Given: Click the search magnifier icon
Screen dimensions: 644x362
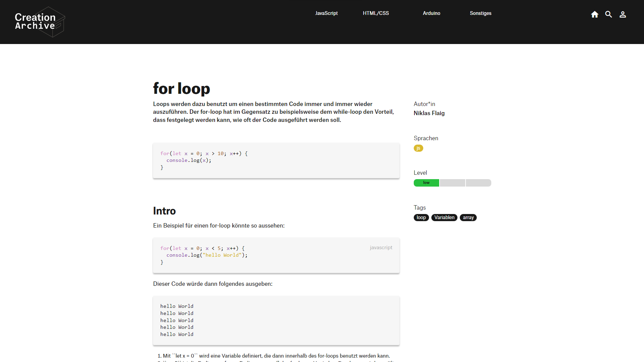Looking at the screenshot, I should click(x=608, y=15).
